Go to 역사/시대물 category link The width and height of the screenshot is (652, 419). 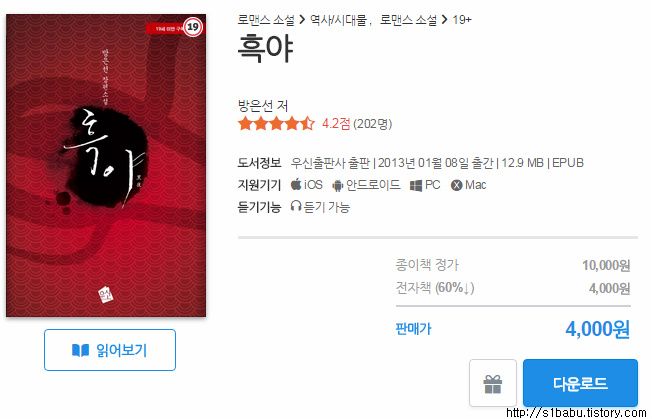(x=338, y=20)
